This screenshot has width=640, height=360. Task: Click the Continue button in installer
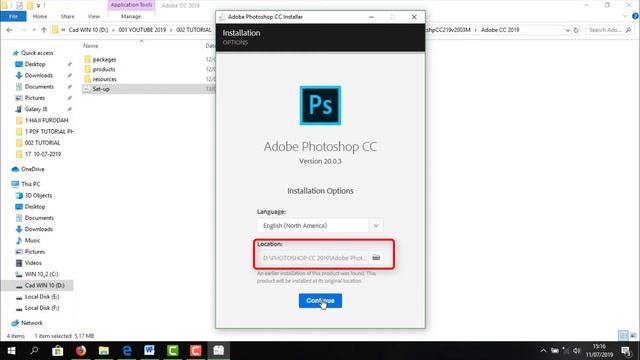click(320, 300)
